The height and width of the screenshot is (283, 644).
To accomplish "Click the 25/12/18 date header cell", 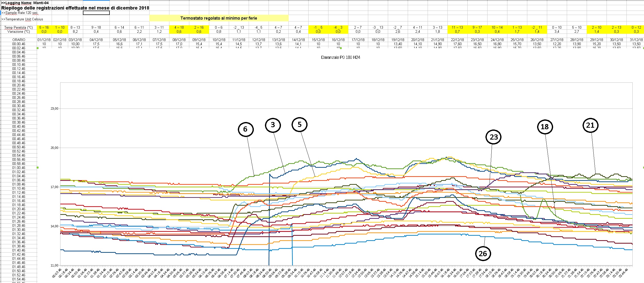I will coord(517,40).
